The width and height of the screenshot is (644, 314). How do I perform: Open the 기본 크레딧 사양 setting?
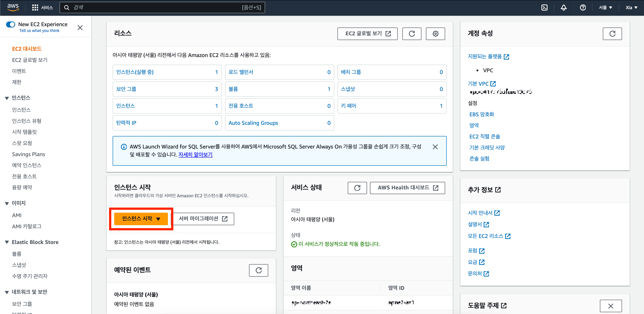[487, 147]
